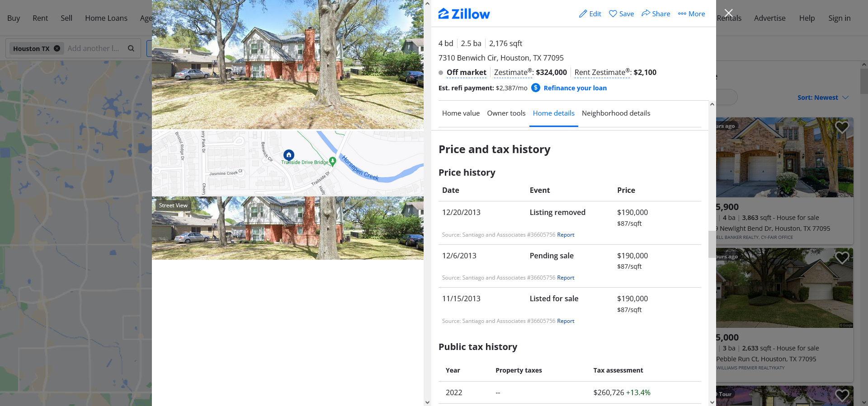
Task: Open the Neighborhood details tab
Action: click(616, 113)
